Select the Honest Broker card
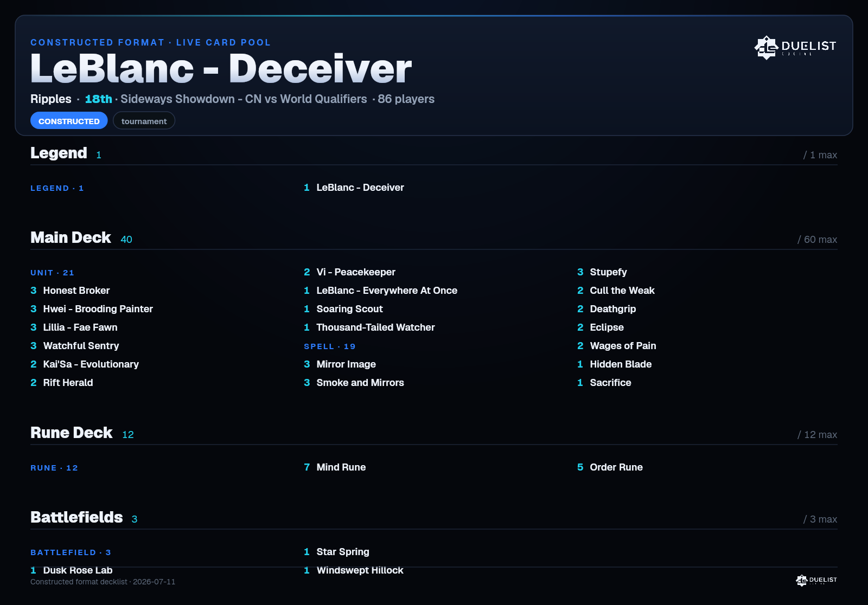 click(76, 291)
